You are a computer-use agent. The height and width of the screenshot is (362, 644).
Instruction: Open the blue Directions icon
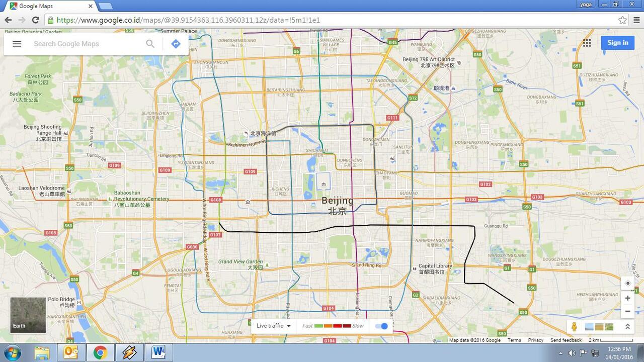click(x=176, y=44)
